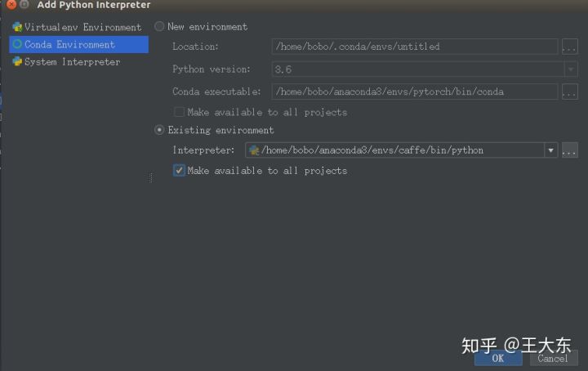Click the Conda Environment circle icon
The height and width of the screenshot is (371, 588).
pyautogui.click(x=17, y=44)
